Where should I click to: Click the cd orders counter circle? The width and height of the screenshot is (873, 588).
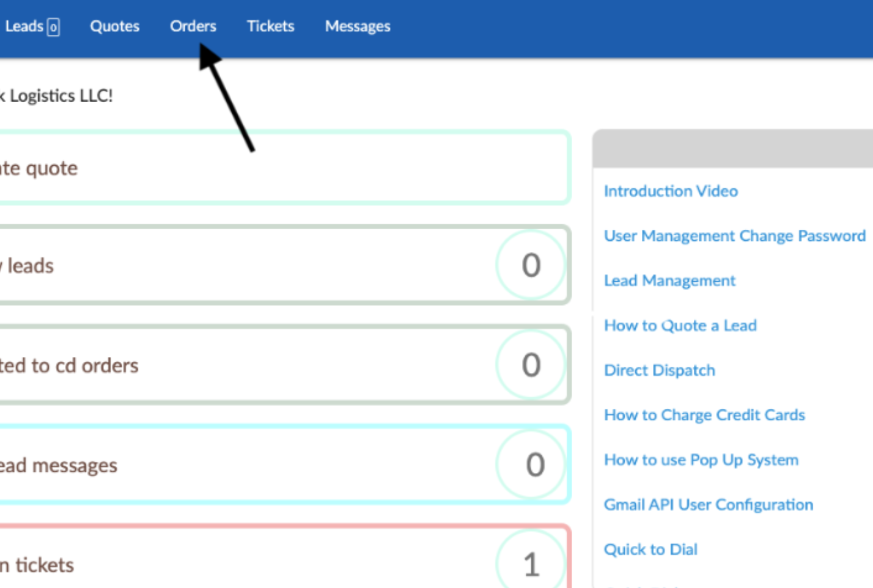tap(531, 365)
